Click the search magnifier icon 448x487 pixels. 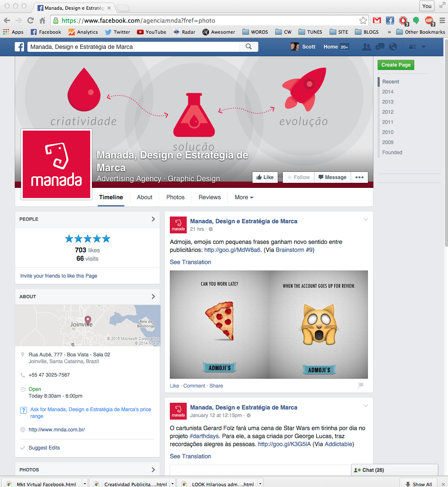point(249,47)
